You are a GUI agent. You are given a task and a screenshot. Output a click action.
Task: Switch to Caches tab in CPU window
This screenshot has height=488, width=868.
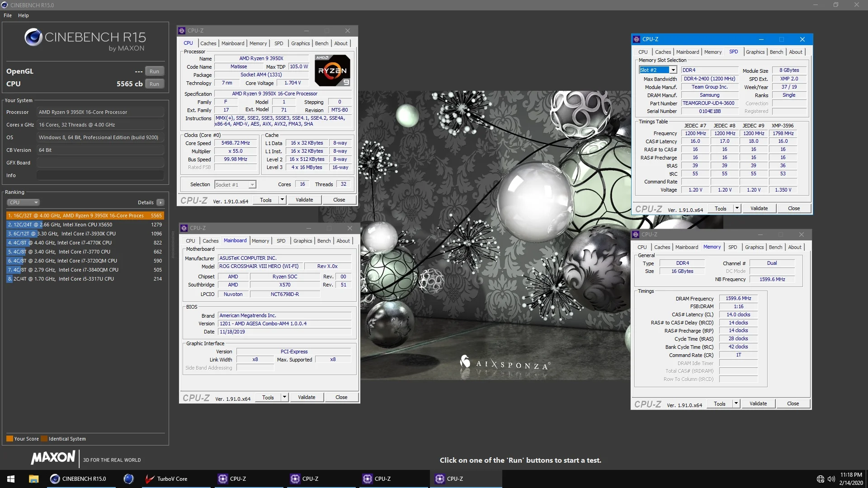pos(208,43)
